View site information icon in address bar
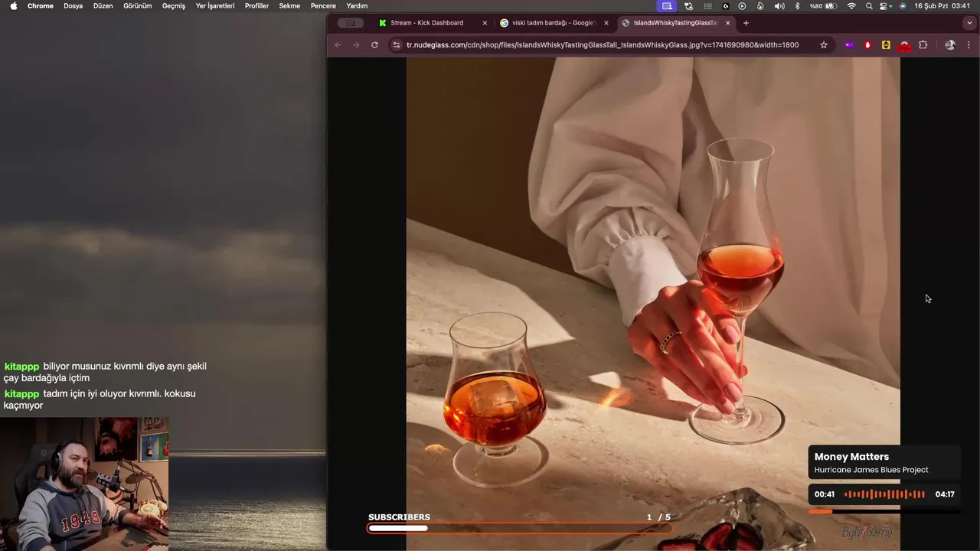 coord(396,45)
